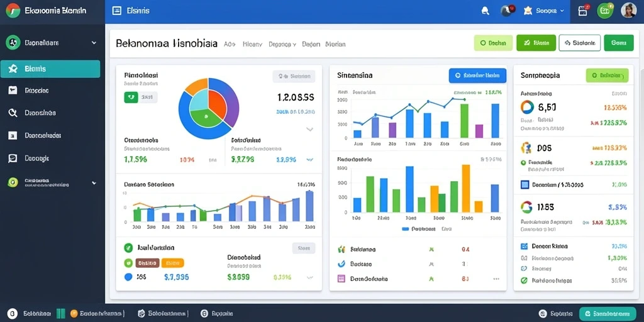This screenshot has height=322, width=644.
Task: Click the white square icon in the sidebar
Action: pos(13,135)
